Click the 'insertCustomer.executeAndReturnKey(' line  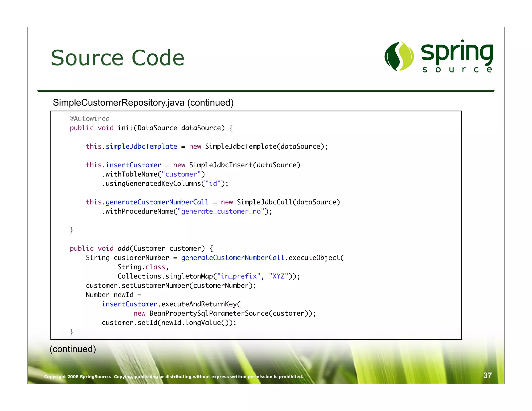click(x=171, y=304)
